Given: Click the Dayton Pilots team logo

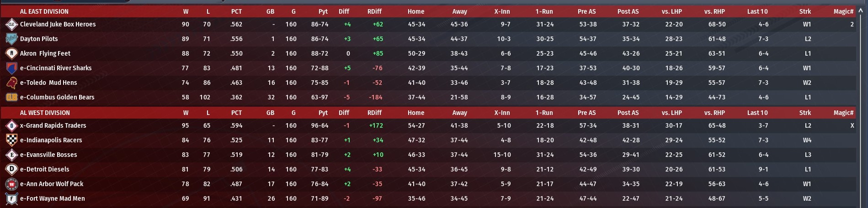Looking at the screenshot, I should (x=11, y=39).
